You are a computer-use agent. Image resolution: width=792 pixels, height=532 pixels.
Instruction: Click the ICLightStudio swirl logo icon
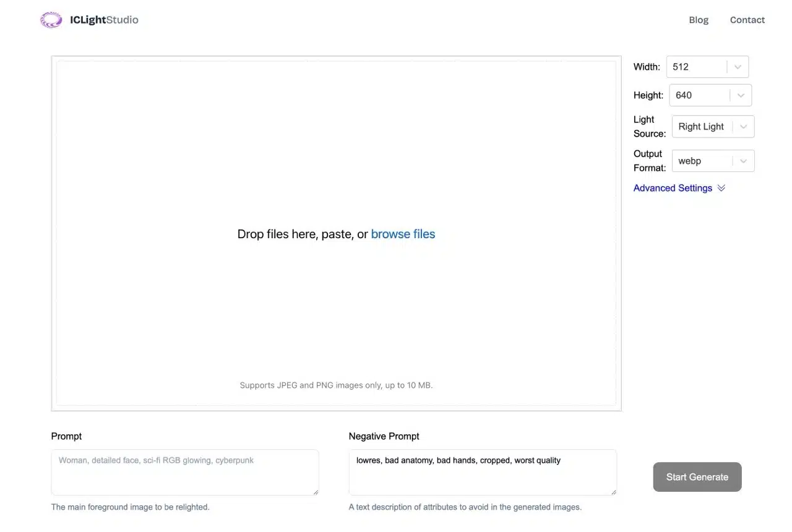point(51,20)
